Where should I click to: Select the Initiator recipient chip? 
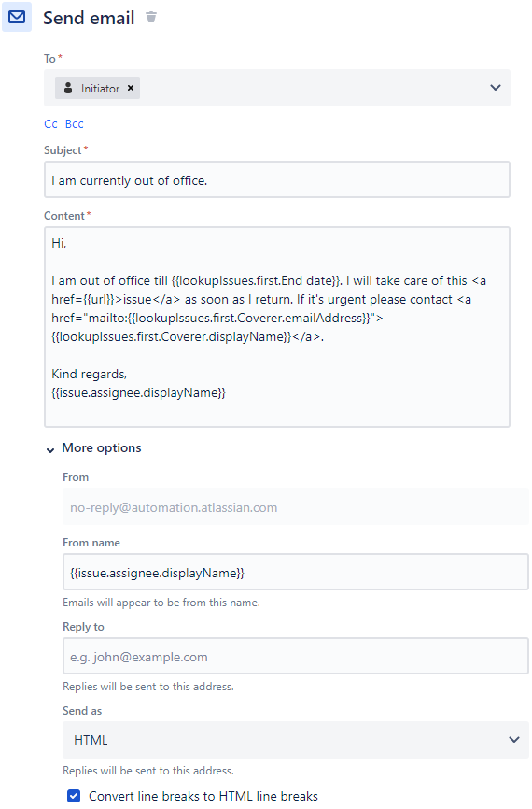point(97,88)
